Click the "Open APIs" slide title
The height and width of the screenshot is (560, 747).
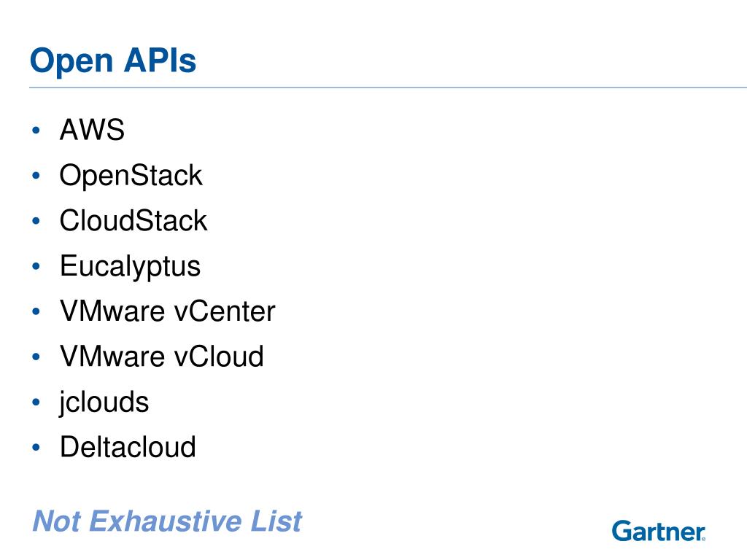[113, 62]
